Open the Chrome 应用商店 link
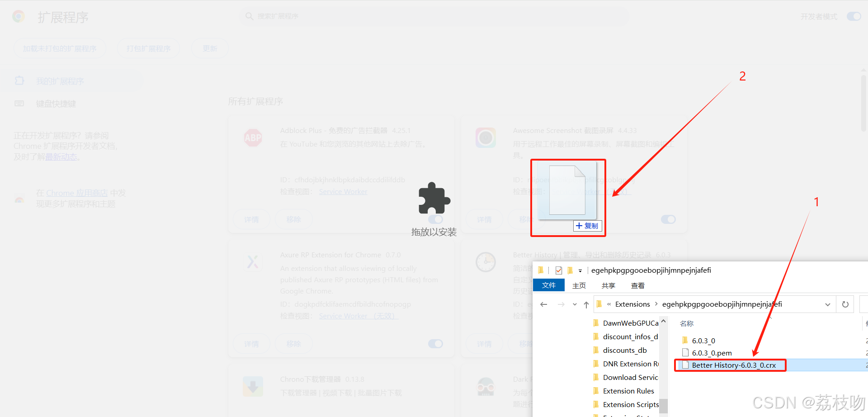This screenshot has width=868, height=417. pos(77,193)
